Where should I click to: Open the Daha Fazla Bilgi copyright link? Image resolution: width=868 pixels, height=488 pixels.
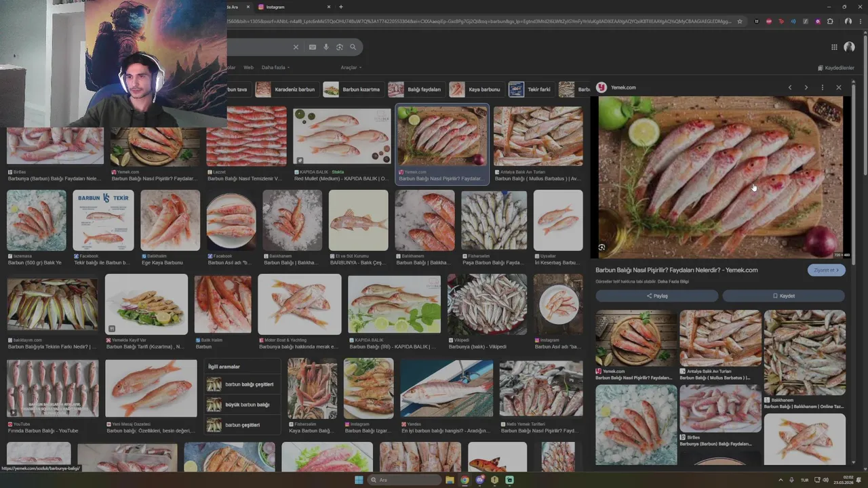pos(673,281)
